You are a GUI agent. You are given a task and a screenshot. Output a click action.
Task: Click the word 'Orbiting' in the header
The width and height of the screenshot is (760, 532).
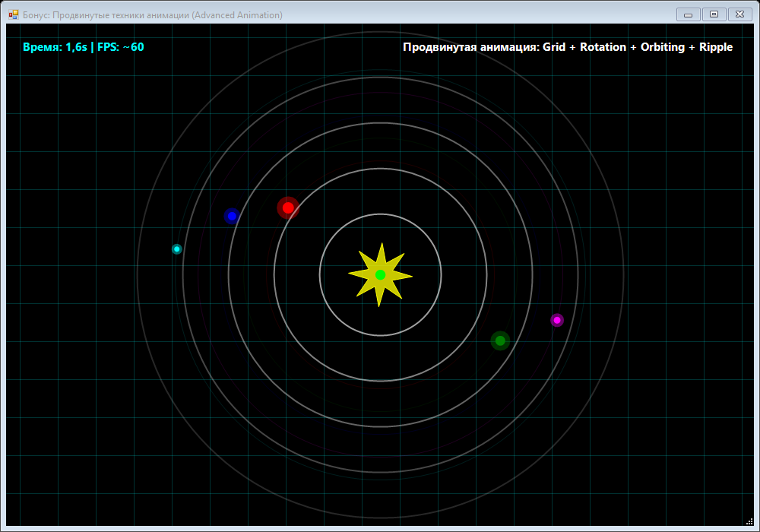tap(663, 47)
